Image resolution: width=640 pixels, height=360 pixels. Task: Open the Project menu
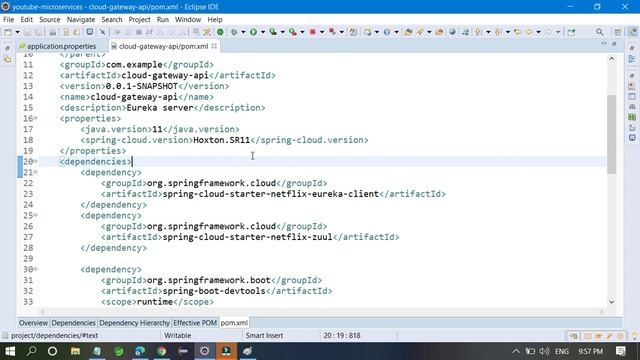(139, 20)
